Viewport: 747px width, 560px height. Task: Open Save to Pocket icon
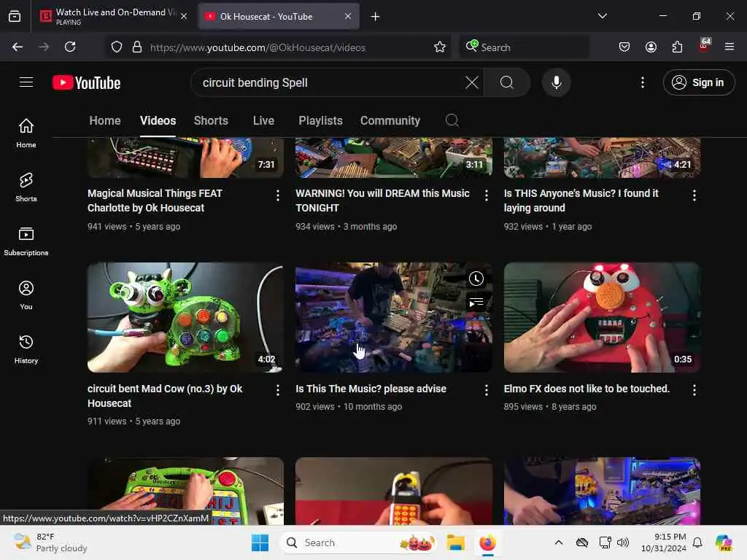coord(624,47)
